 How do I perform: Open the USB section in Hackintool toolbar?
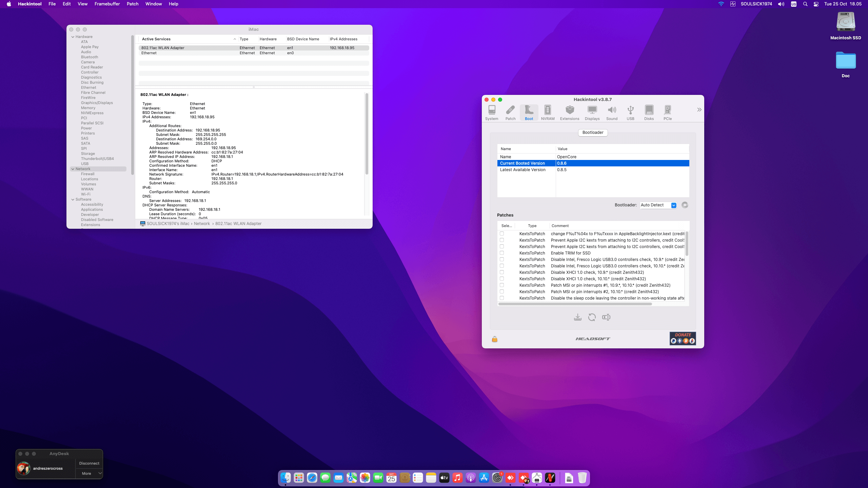click(630, 113)
